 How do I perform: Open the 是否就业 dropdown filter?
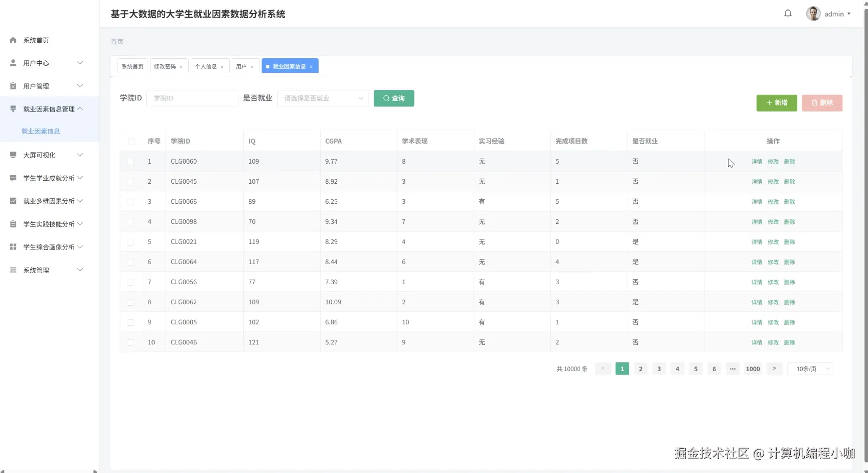coord(323,98)
